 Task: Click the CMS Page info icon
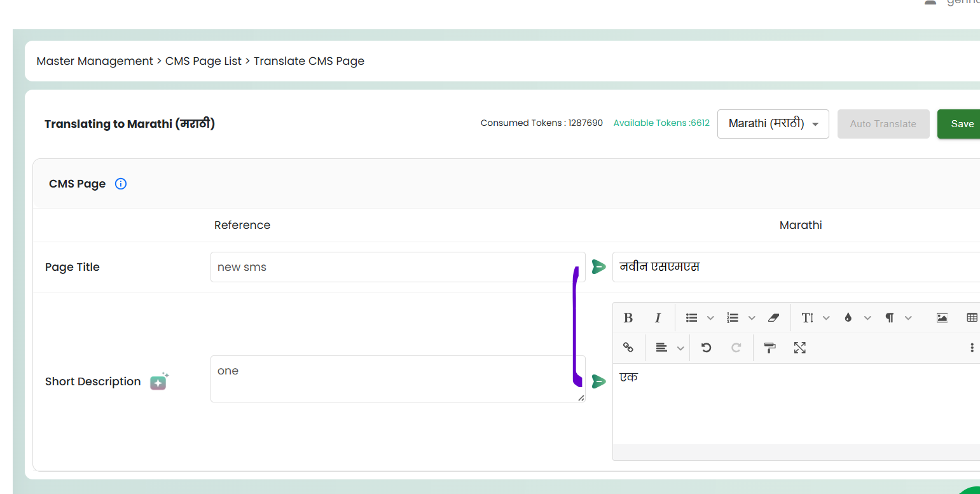(x=121, y=184)
